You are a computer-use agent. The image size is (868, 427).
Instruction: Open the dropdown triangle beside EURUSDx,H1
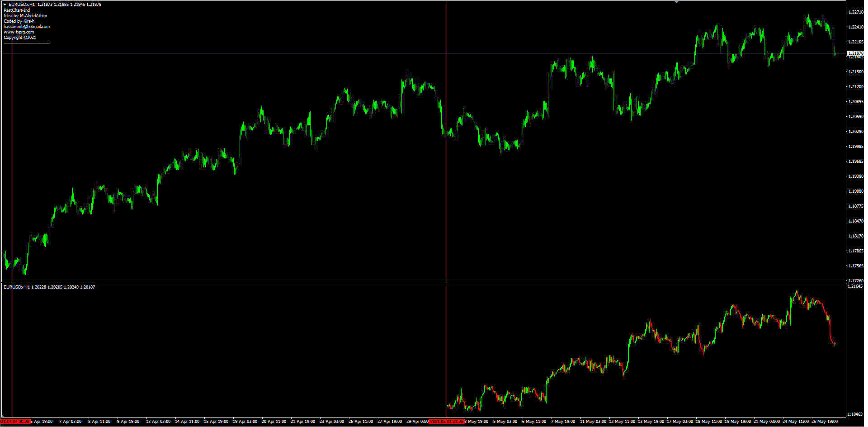point(5,5)
